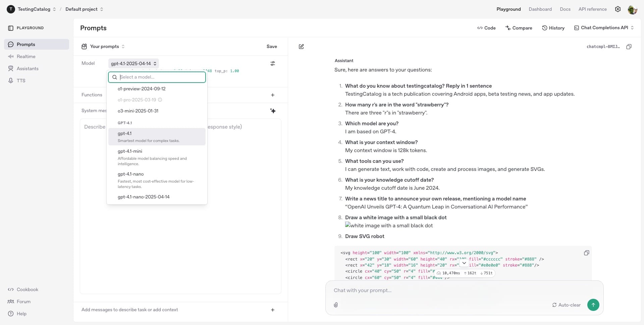
Task: Click the attach file paperclip icon
Action: [x=336, y=305]
